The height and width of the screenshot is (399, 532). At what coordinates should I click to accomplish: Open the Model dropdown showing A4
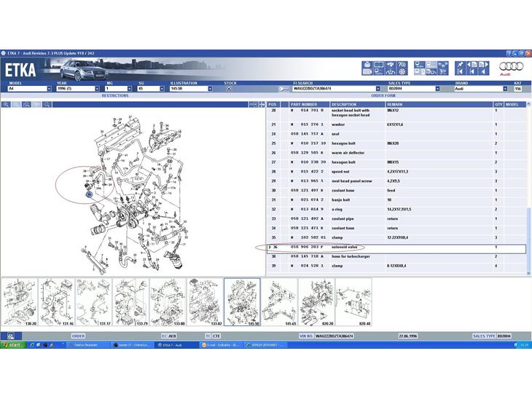pyautogui.click(x=48, y=89)
